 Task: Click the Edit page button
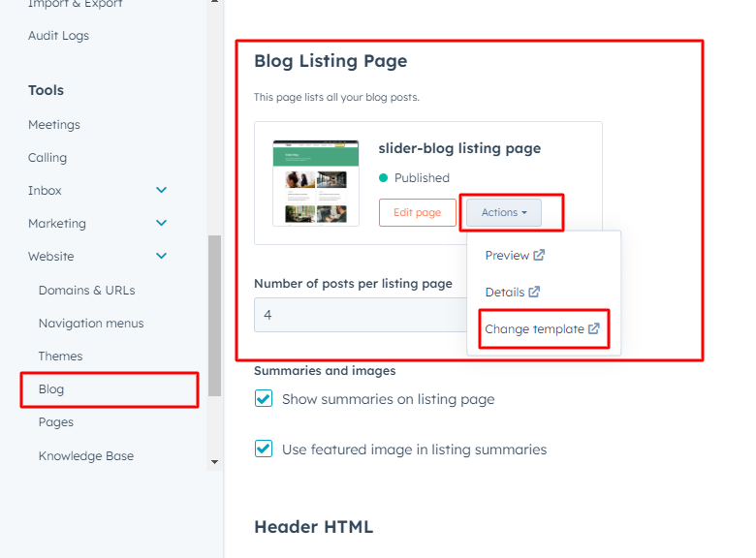417,212
